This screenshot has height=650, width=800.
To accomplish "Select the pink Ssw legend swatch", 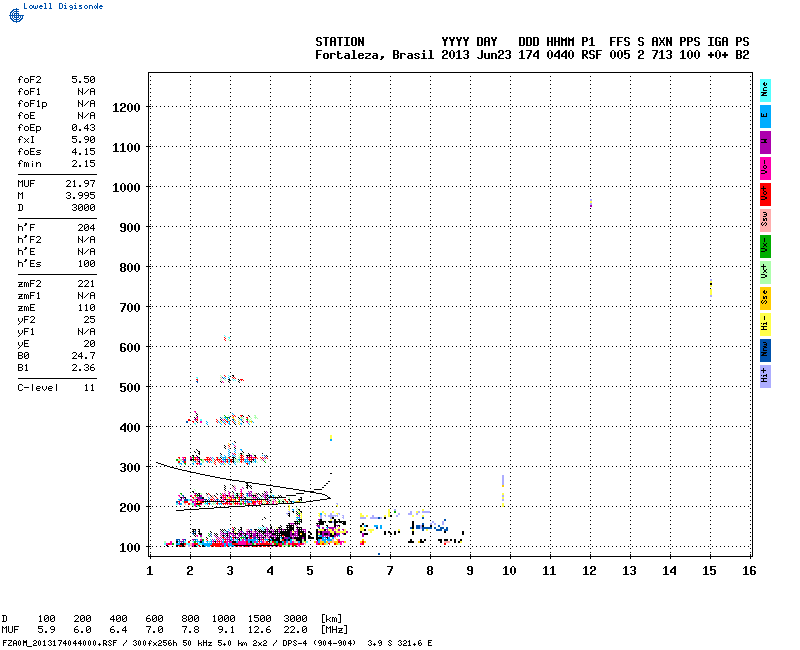I will [x=765, y=220].
